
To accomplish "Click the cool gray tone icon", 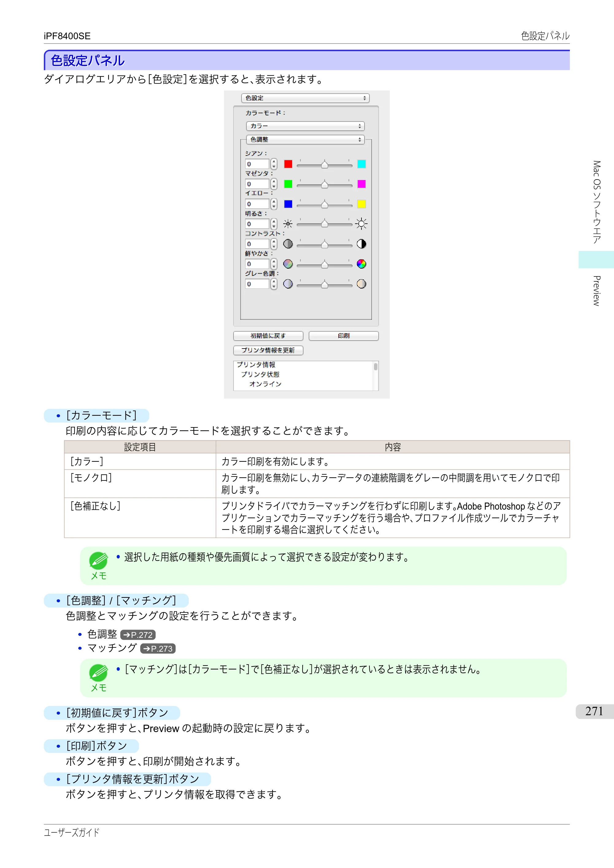I will [x=288, y=284].
